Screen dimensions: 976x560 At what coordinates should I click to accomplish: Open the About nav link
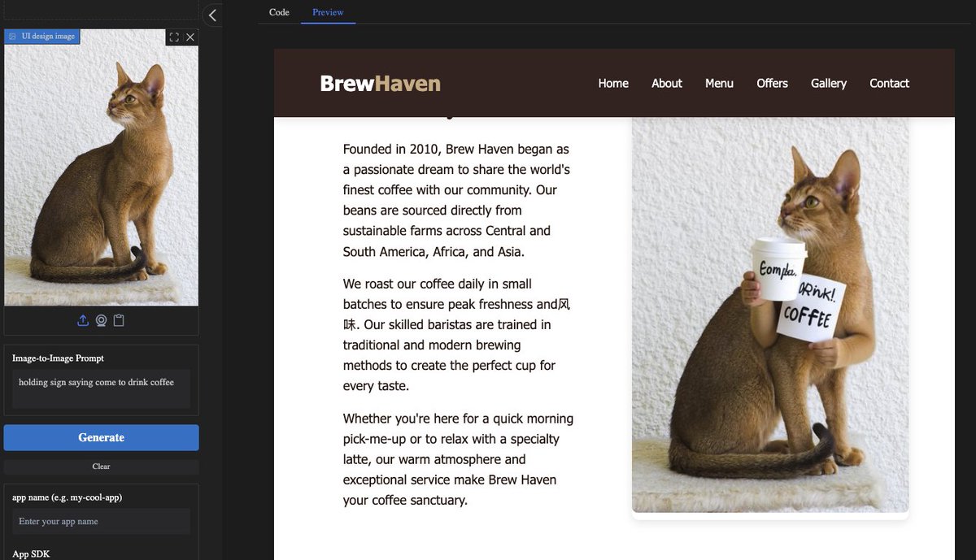coord(667,83)
